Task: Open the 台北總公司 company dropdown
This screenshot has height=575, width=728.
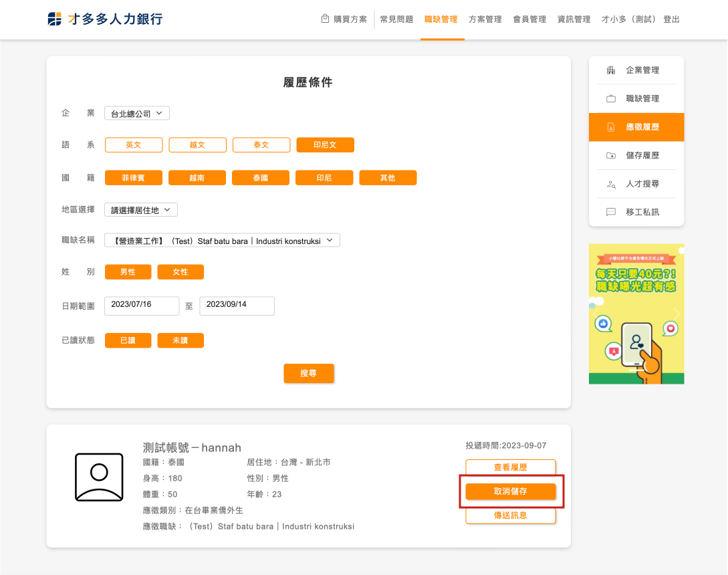Action: point(137,114)
